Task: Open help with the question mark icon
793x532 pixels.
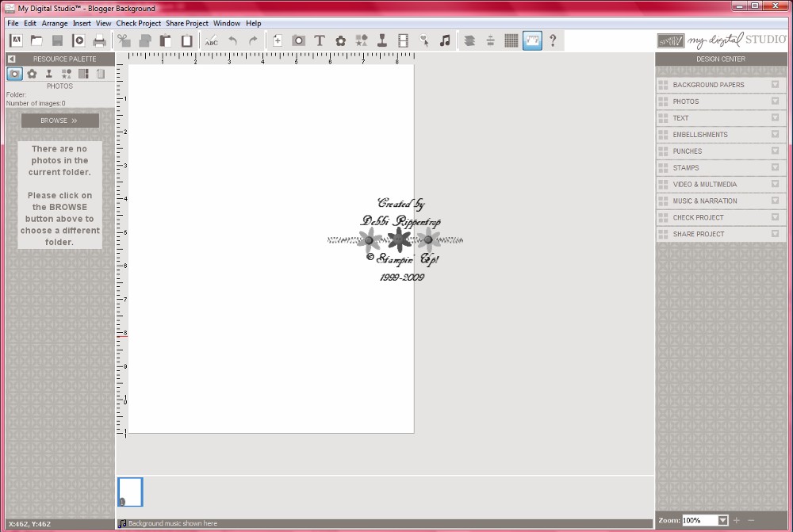Action: pyautogui.click(x=553, y=40)
